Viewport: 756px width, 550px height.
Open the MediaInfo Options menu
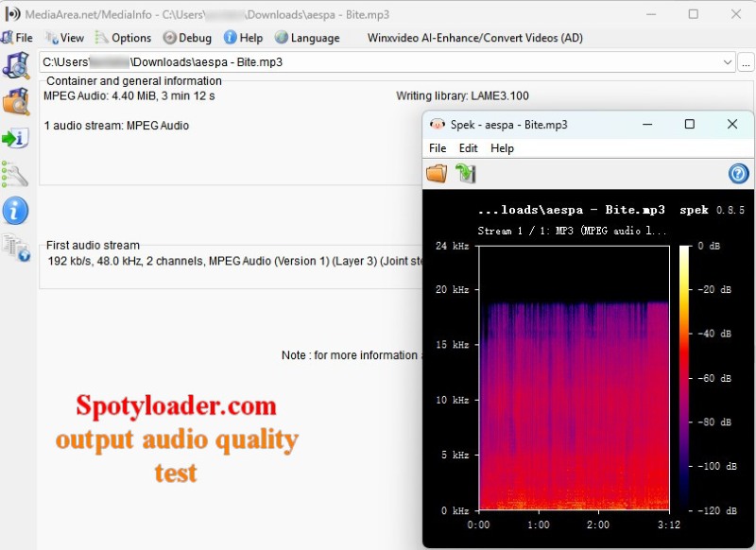tap(123, 38)
